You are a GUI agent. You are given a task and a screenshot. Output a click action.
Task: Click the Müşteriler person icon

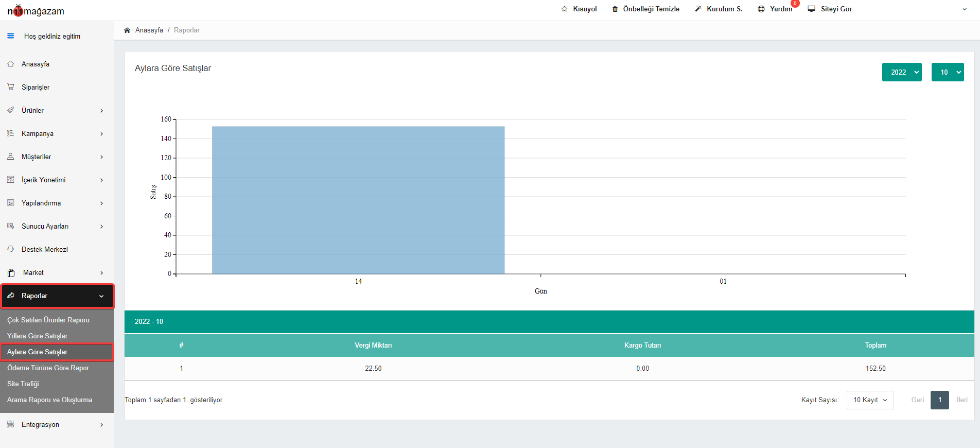coord(10,157)
